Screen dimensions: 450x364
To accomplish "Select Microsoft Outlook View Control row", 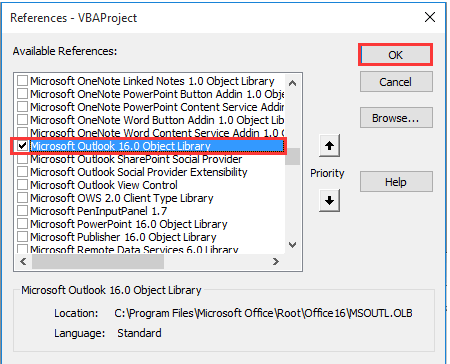I will coord(104,185).
